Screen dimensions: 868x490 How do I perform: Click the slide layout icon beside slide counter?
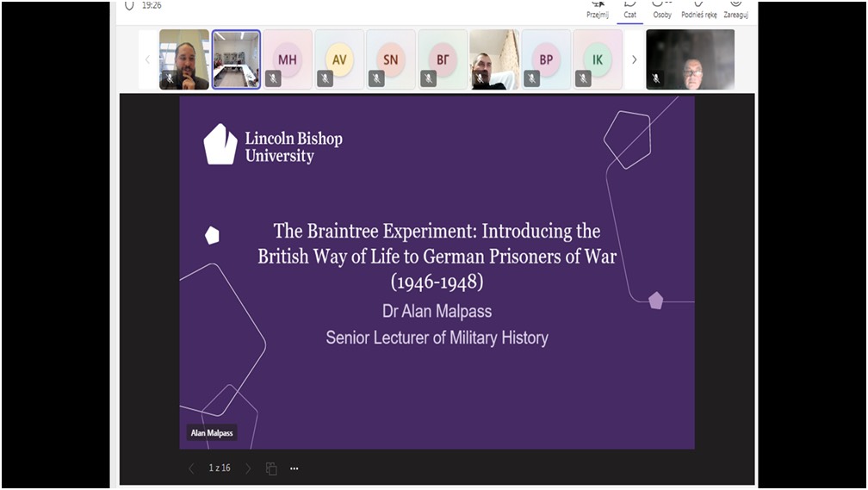pyautogui.click(x=271, y=468)
